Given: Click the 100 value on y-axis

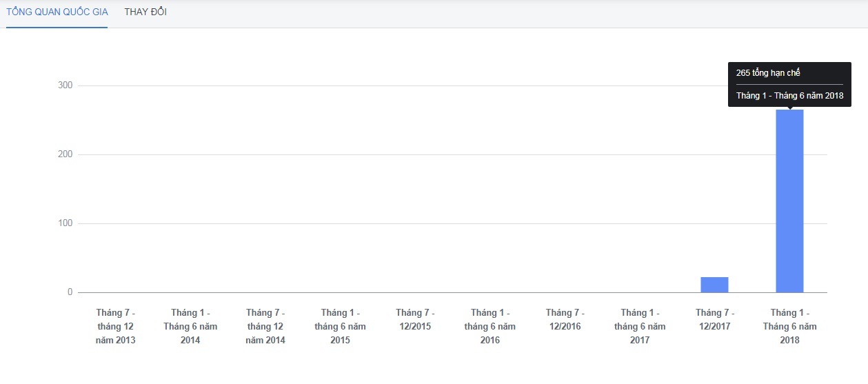Looking at the screenshot, I should tap(65, 223).
